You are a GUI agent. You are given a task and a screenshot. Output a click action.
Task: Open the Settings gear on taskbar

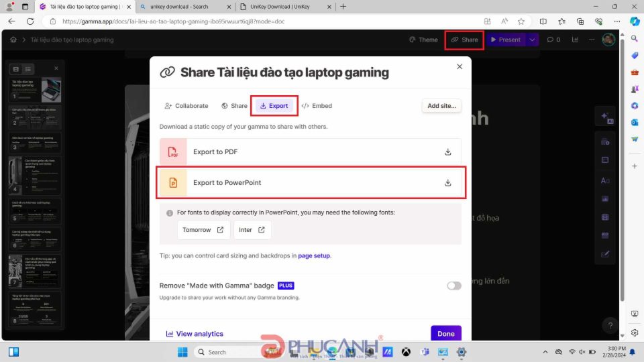point(462,352)
